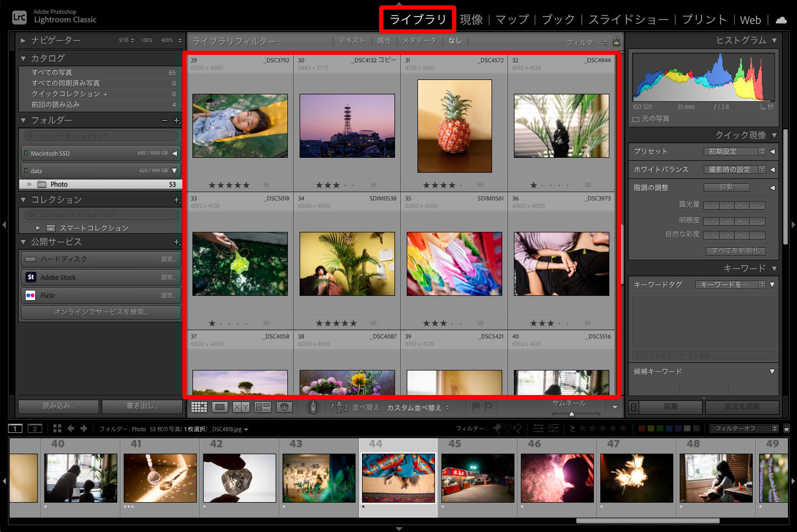The width and height of the screenshot is (797, 532).
Task: Click the cloud sync status icon
Action: pos(781,20)
